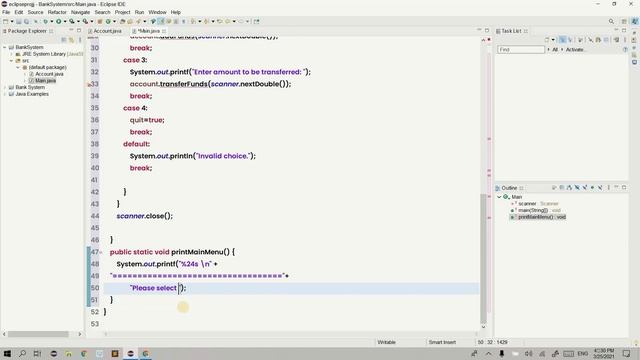
Task: Open the Navigate menu
Action: pyautogui.click(x=80, y=12)
